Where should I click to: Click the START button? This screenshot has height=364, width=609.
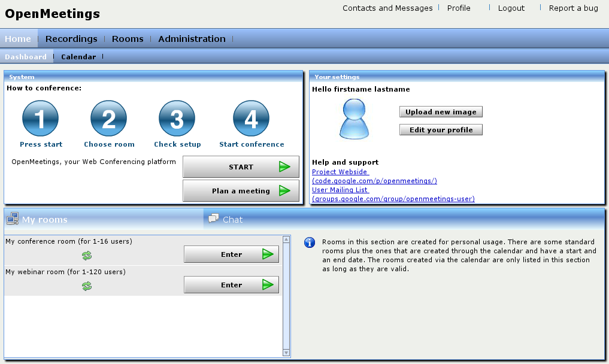point(241,166)
